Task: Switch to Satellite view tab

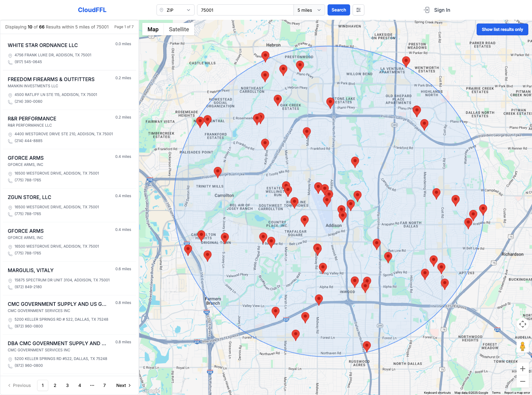Action: click(179, 29)
